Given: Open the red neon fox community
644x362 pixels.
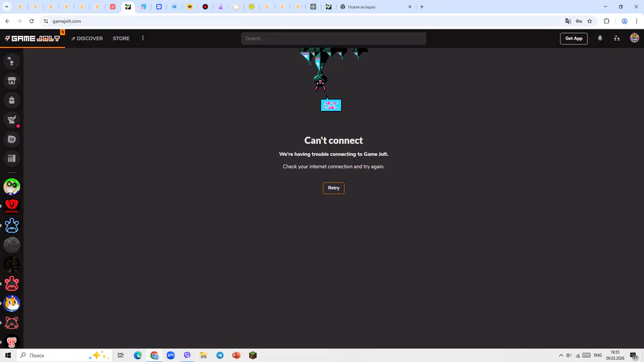Looking at the screenshot, I should 11,323.
